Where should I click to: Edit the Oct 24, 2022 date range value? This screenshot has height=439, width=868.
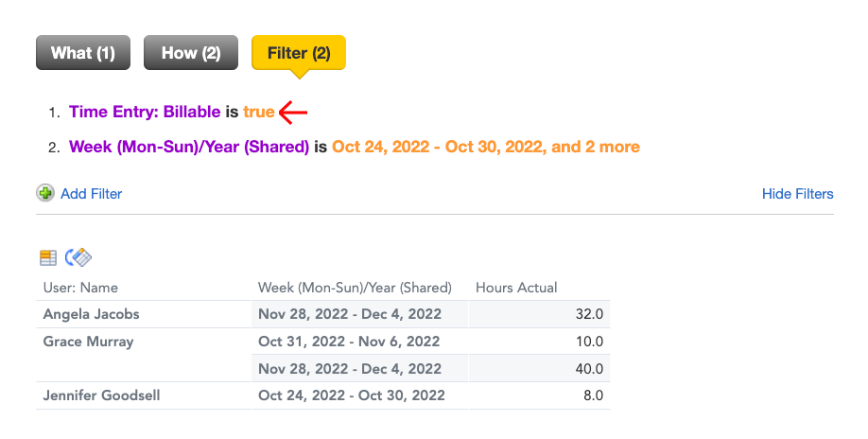(486, 147)
